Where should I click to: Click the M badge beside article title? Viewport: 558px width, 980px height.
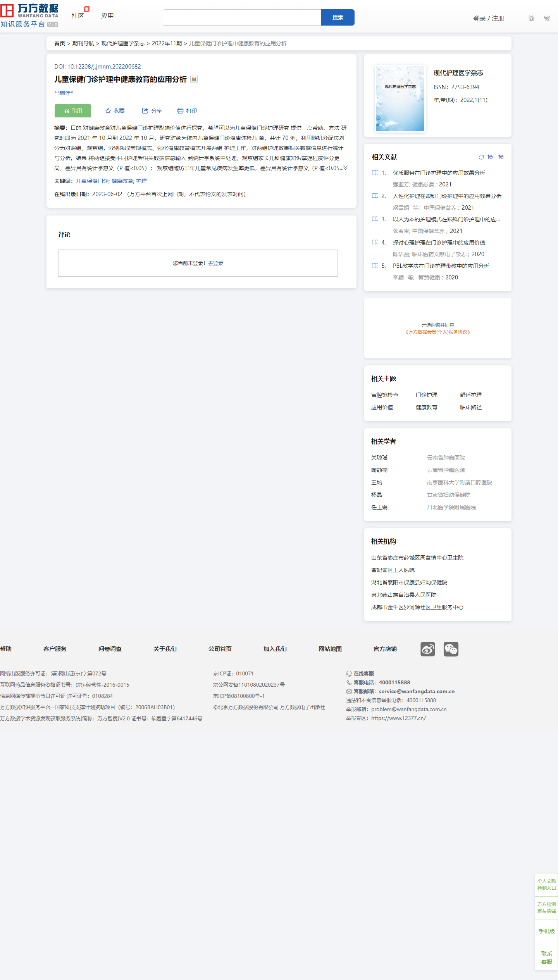tap(194, 79)
